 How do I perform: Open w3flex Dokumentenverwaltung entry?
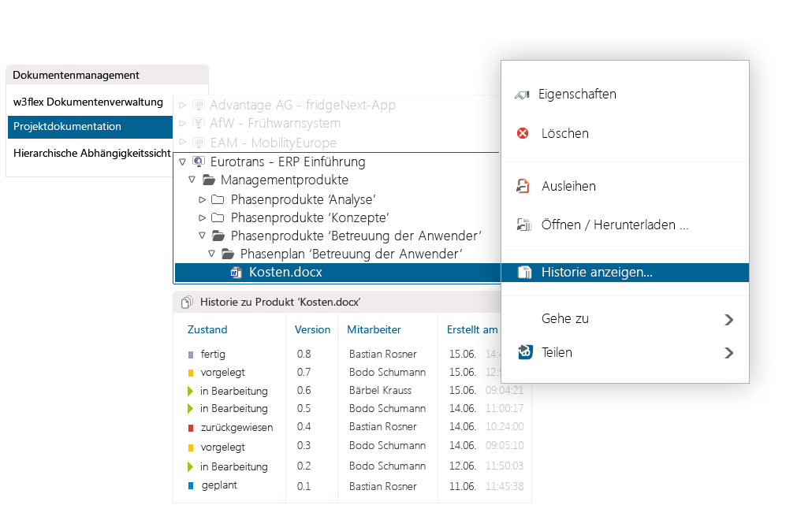click(88, 102)
